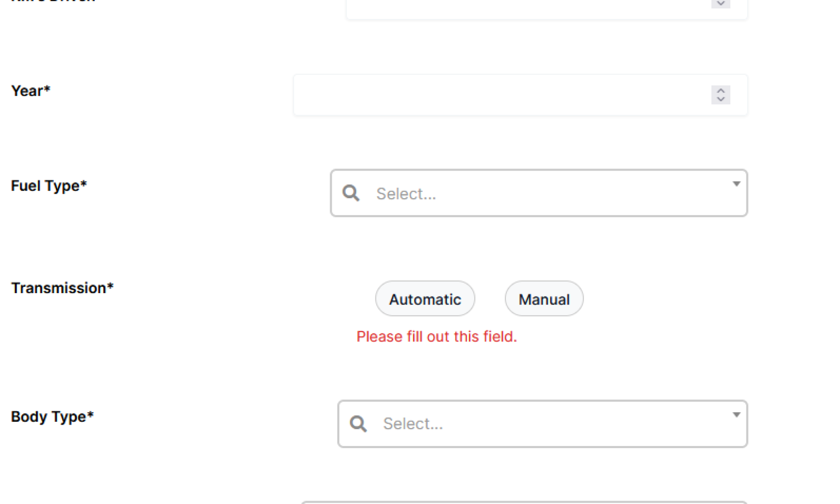Click the red 'Please fill out this field' message

tap(436, 336)
